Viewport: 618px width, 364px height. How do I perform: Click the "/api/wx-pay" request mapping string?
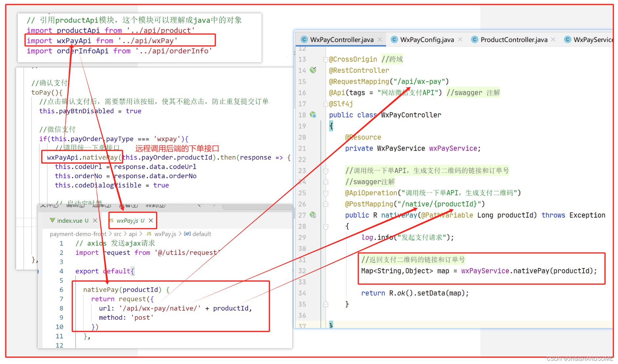coord(419,82)
